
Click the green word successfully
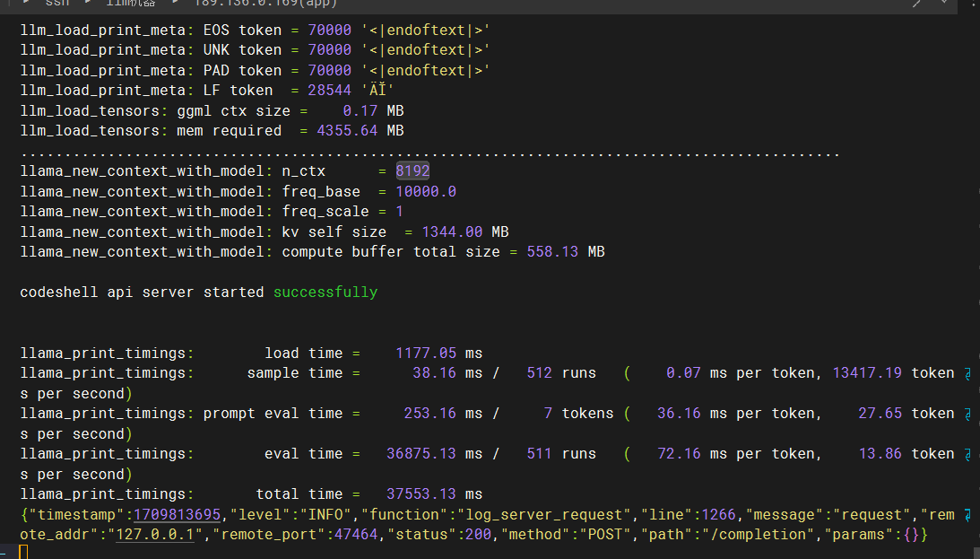pos(325,293)
